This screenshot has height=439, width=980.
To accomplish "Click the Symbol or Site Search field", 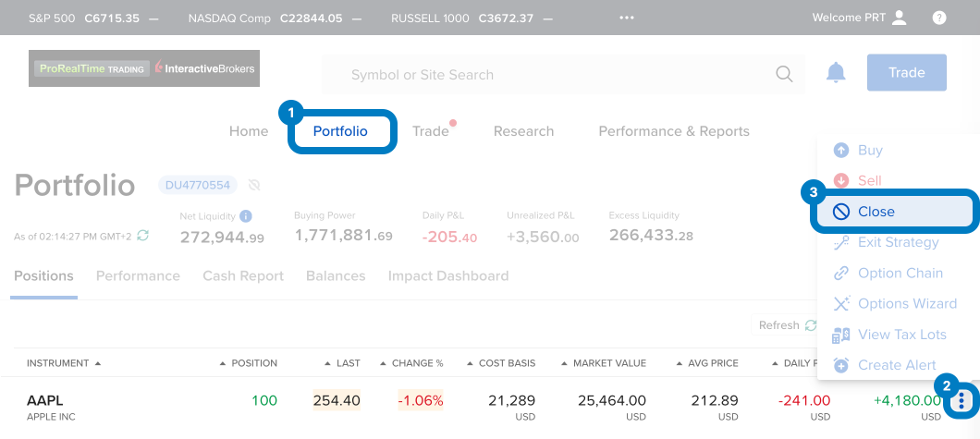I will point(555,75).
